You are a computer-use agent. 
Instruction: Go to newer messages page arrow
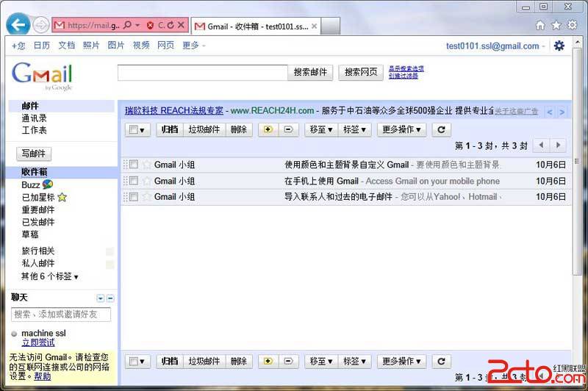click(x=541, y=145)
